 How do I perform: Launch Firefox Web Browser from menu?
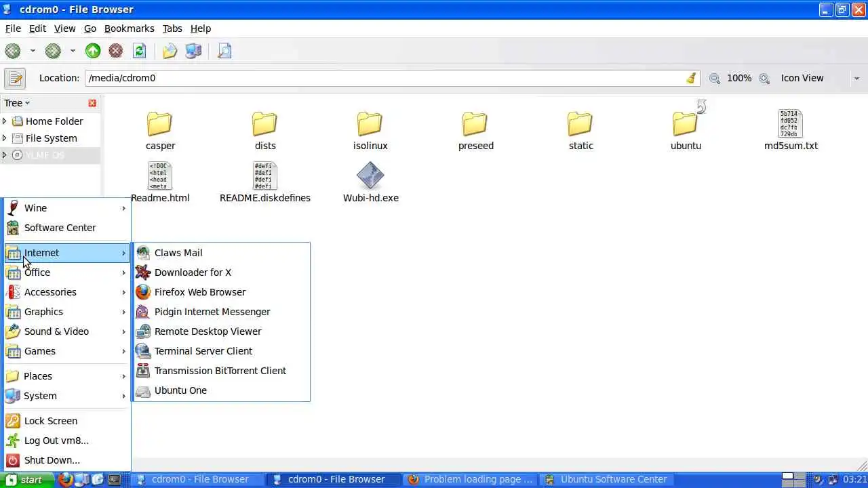[x=221, y=292]
